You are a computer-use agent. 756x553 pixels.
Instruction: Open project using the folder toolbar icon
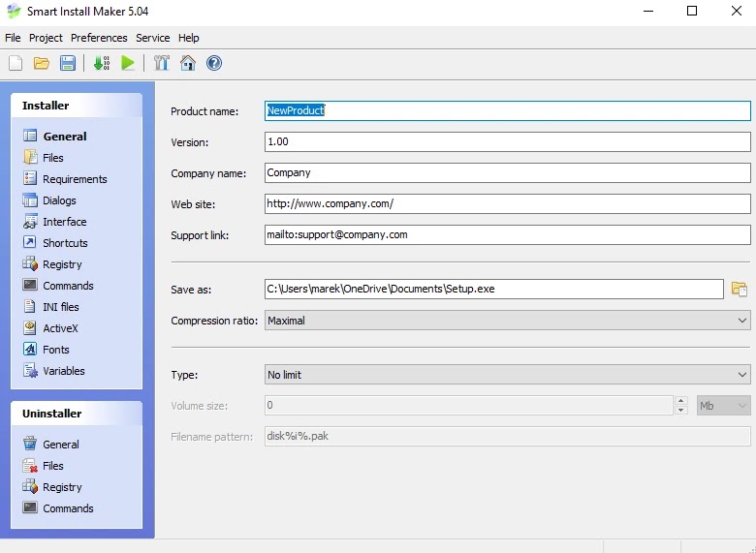42,63
